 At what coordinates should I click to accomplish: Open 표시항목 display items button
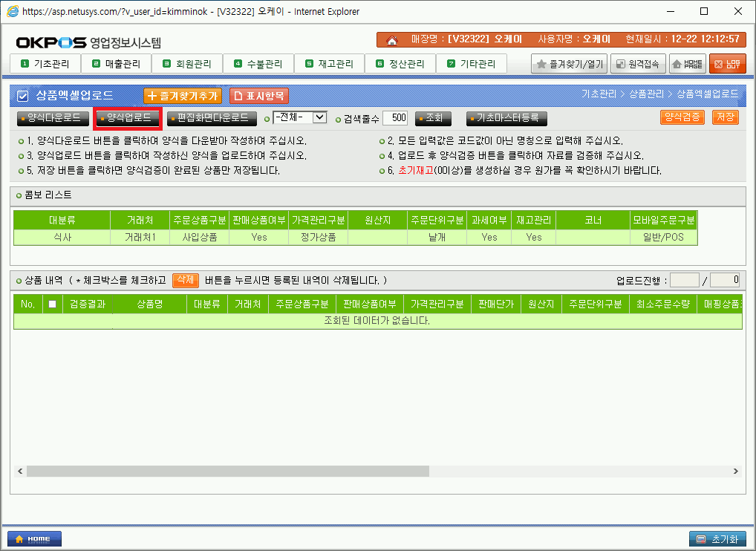pyautogui.click(x=258, y=96)
